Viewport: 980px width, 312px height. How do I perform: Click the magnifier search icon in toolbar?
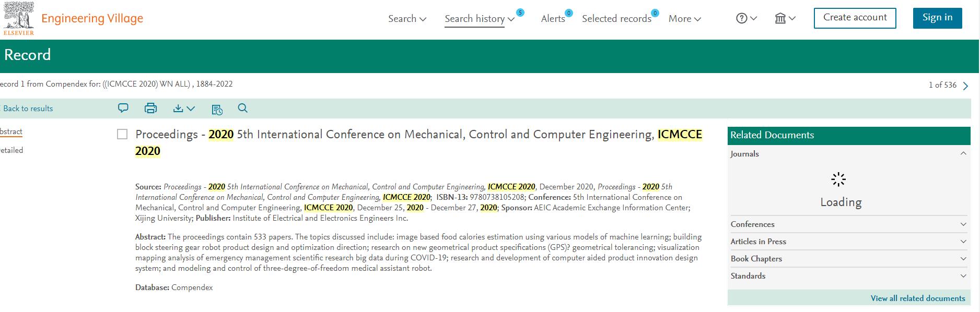pos(242,108)
